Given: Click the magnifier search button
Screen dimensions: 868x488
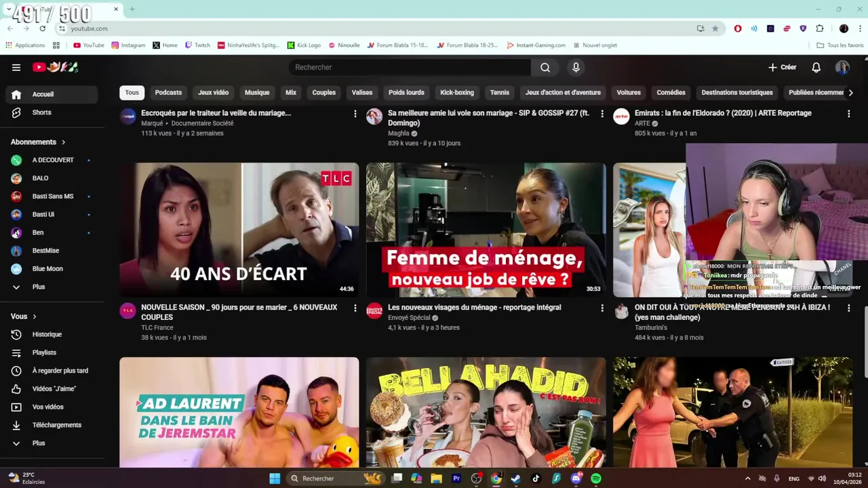Looking at the screenshot, I should (545, 67).
